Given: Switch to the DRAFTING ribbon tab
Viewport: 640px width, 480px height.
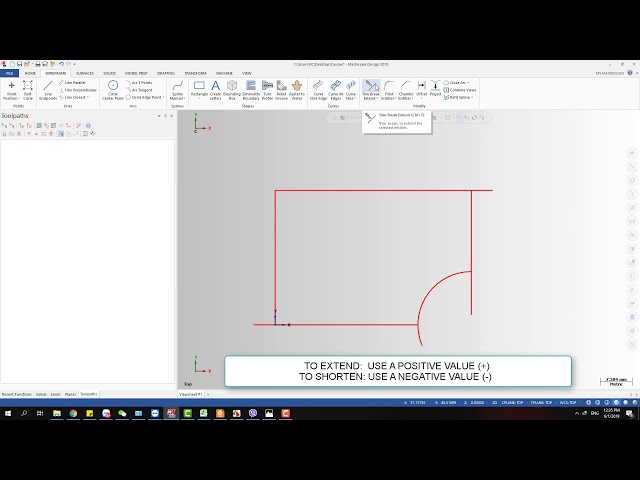Looking at the screenshot, I should (x=166, y=73).
